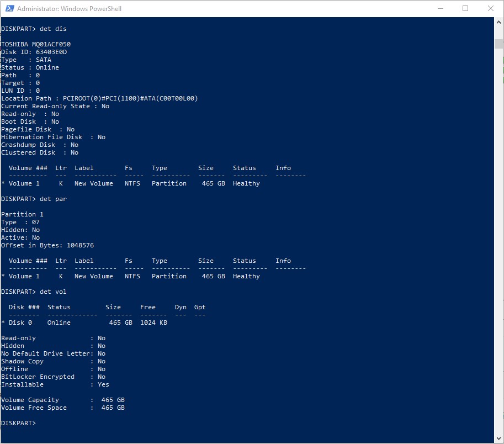Maximize the PowerShell window
This screenshot has width=504, height=444.
(465, 9)
